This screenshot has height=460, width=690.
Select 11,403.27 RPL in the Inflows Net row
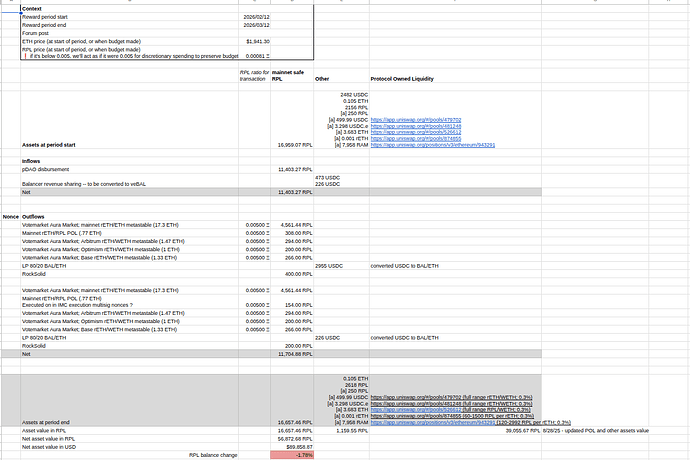tap(292, 192)
